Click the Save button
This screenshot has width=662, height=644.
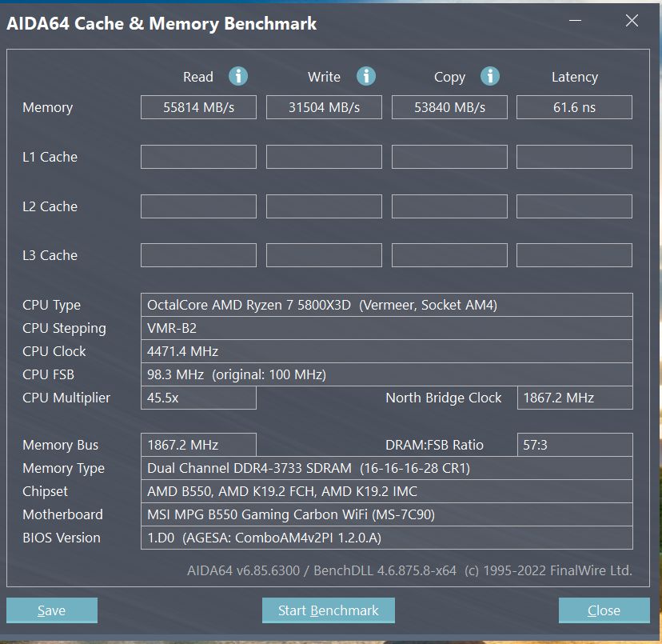point(52,610)
